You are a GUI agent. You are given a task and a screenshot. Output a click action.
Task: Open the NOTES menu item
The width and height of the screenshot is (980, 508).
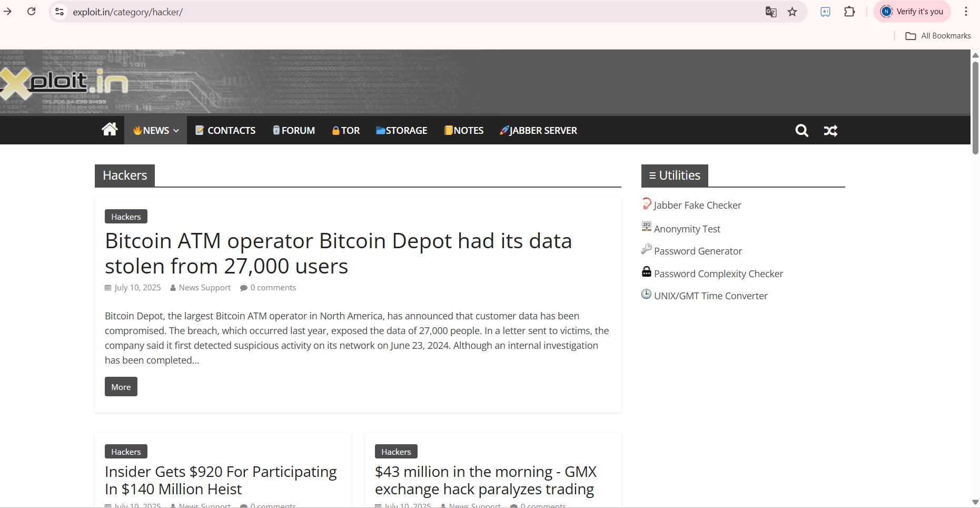click(464, 130)
